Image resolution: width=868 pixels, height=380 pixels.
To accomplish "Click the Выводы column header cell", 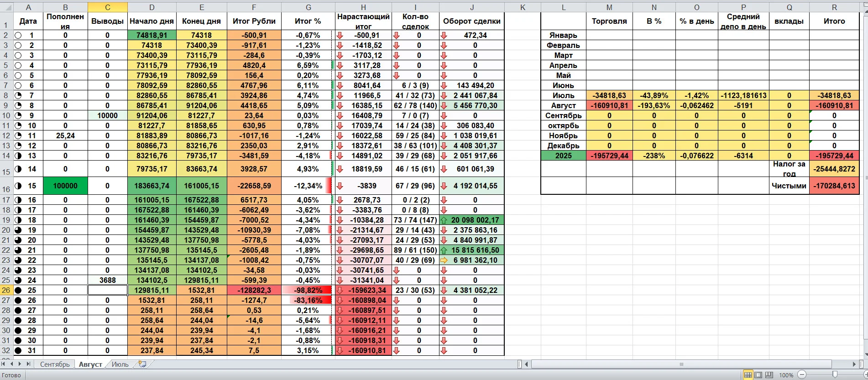I will (107, 21).
